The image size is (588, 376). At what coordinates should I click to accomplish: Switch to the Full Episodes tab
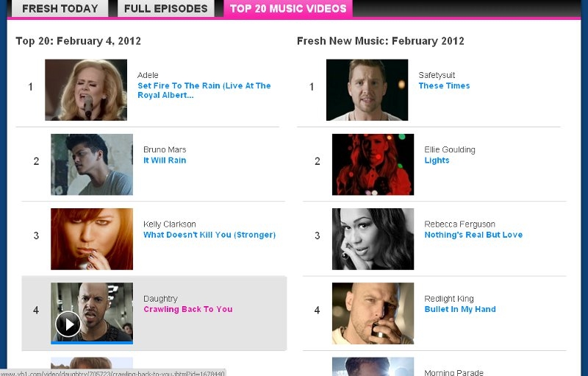pos(166,8)
